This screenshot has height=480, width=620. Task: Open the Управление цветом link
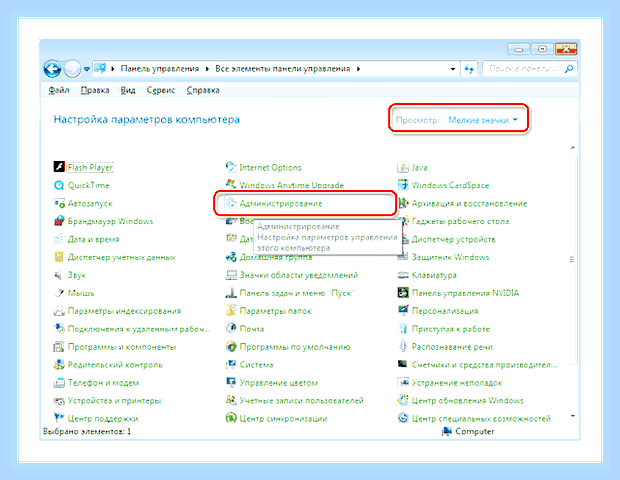point(279,383)
